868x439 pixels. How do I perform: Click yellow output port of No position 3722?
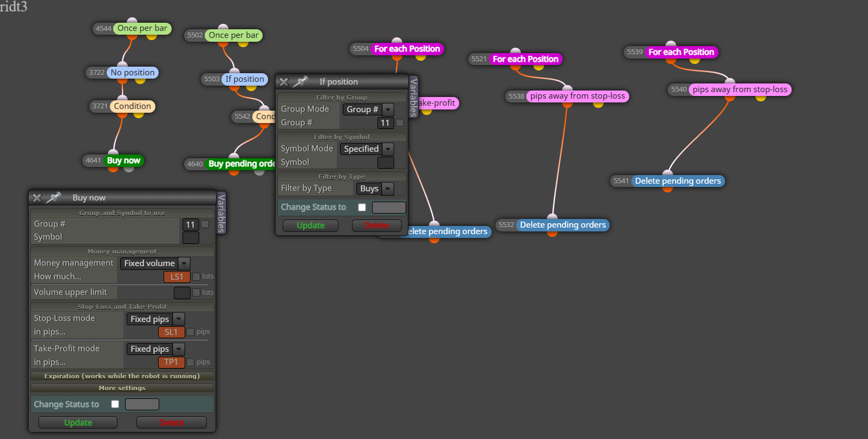[140, 80]
